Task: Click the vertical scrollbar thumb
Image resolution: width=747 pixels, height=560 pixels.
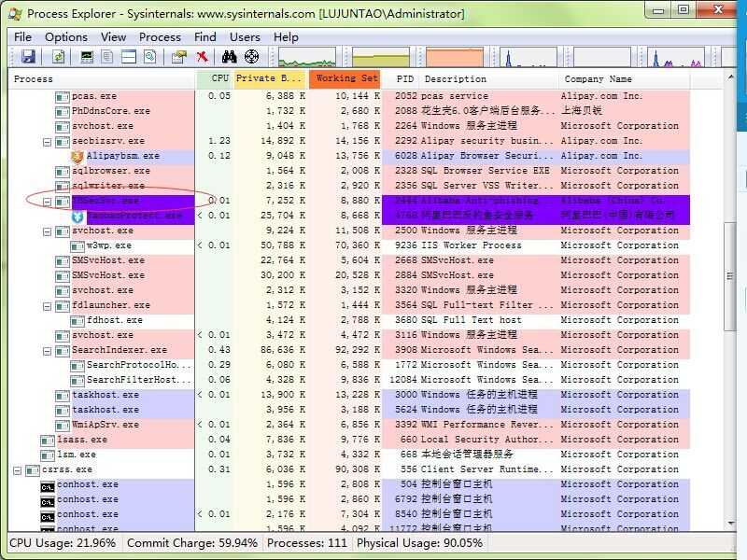Action: pyautogui.click(x=730, y=276)
